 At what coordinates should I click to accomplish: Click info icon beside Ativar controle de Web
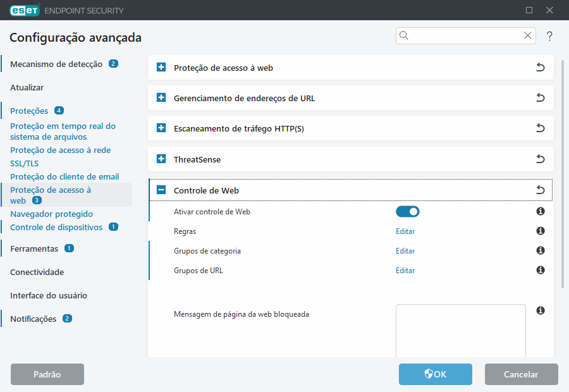coord(541,212)
